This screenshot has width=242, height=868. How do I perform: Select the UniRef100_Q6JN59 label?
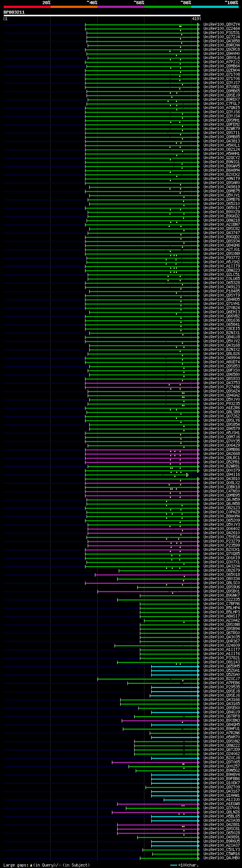point(222,500)
